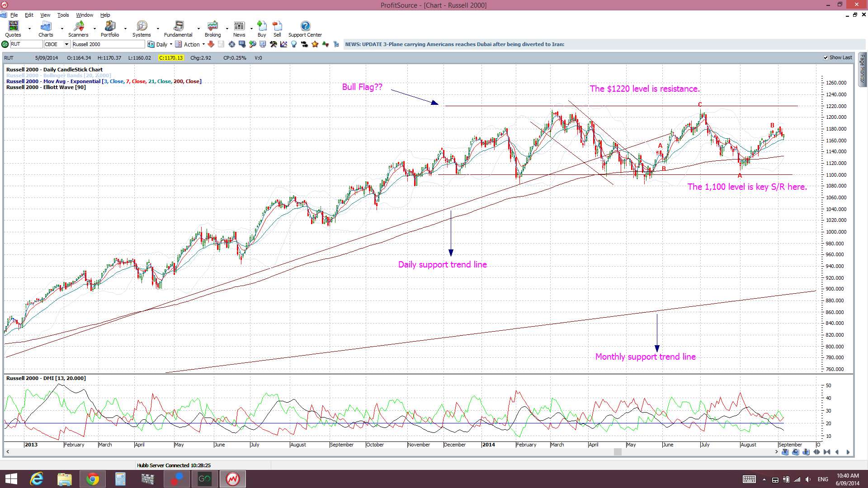
Task: Click the crosshair cursor tool icon
Action: click(x=231, y=44)
